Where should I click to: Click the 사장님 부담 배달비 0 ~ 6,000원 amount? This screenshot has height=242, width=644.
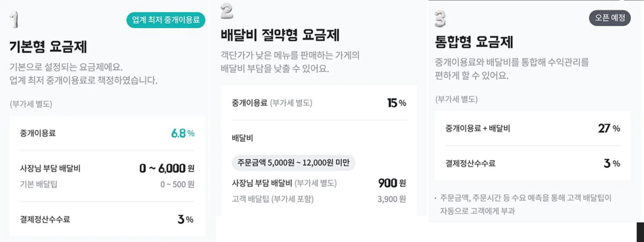point(167,168)
